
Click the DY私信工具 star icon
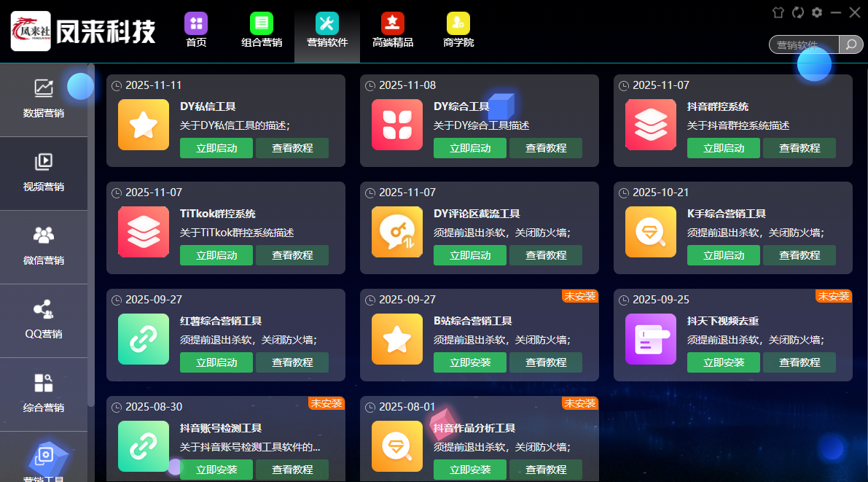143,125
